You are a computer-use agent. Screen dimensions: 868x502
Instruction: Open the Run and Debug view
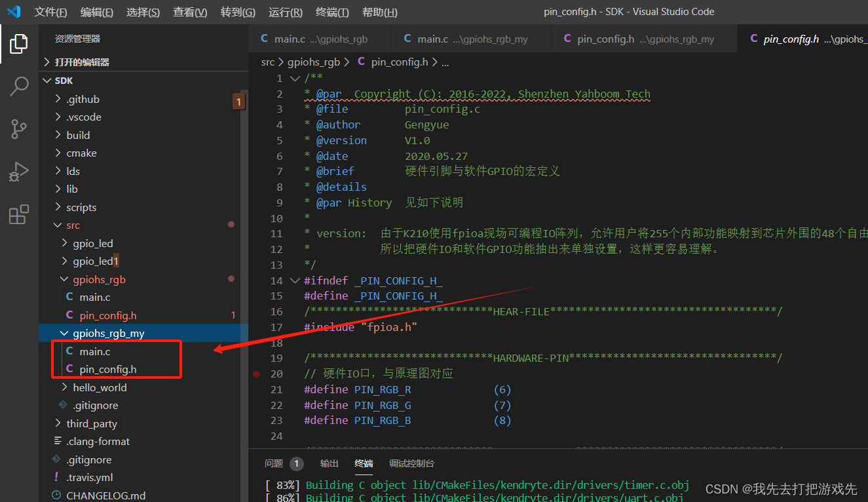coord(19,172)
